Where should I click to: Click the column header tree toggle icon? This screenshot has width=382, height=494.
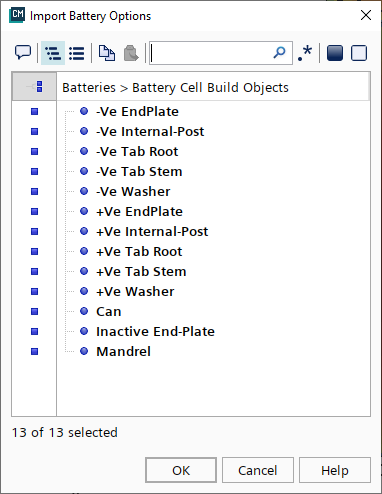pos(34,87)
